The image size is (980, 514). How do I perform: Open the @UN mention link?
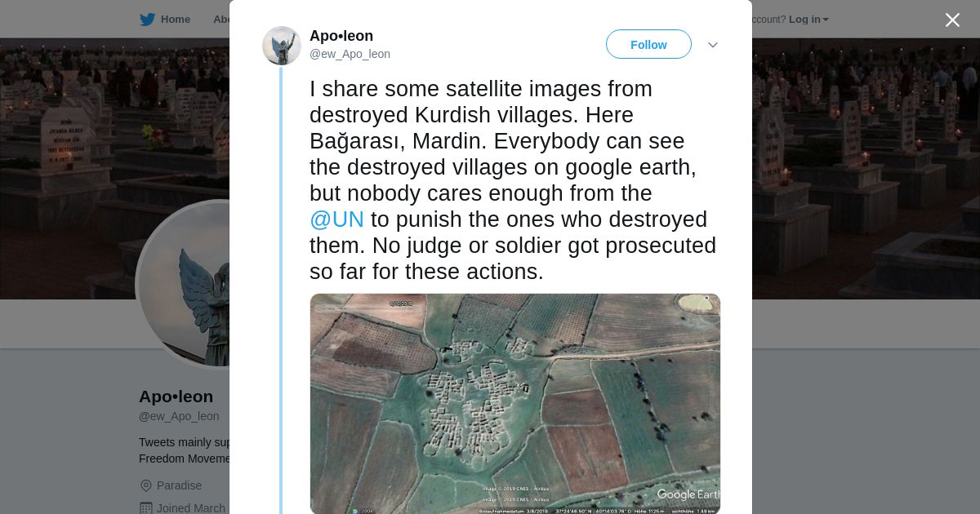click(x=336, y=219)
